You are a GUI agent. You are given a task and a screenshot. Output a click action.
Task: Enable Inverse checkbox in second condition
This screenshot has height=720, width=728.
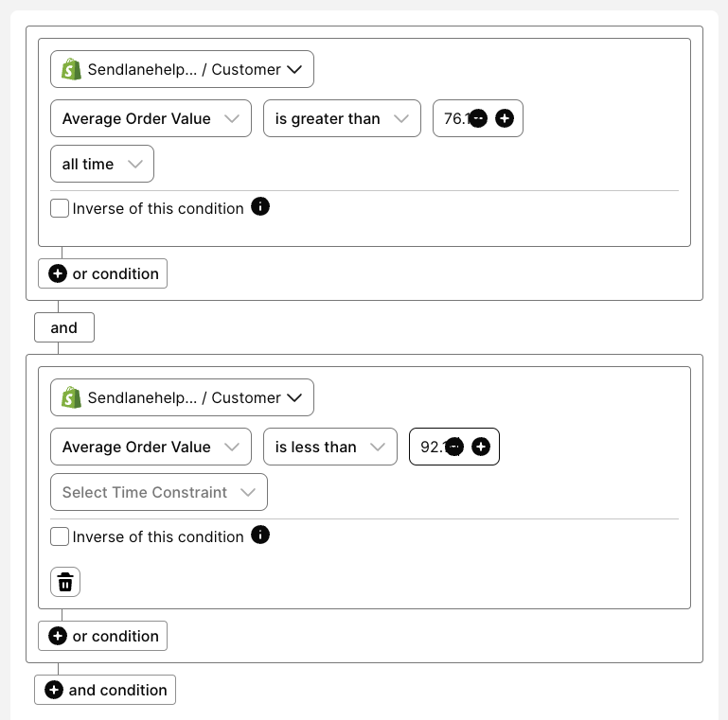(x=60, y=536)
